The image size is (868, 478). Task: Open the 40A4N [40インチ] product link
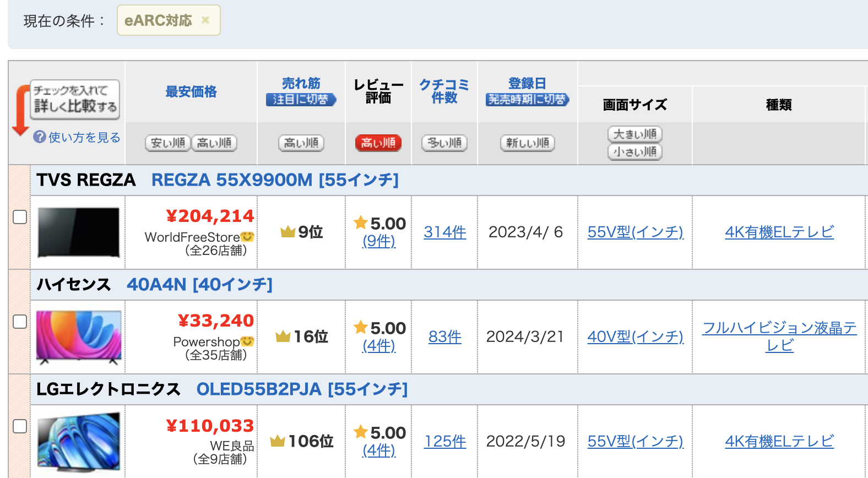pyautogui.click(x=199, y=285)
